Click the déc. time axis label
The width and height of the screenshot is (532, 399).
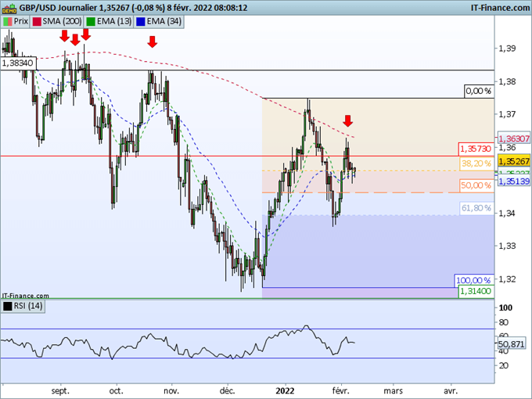pos(227,391)
